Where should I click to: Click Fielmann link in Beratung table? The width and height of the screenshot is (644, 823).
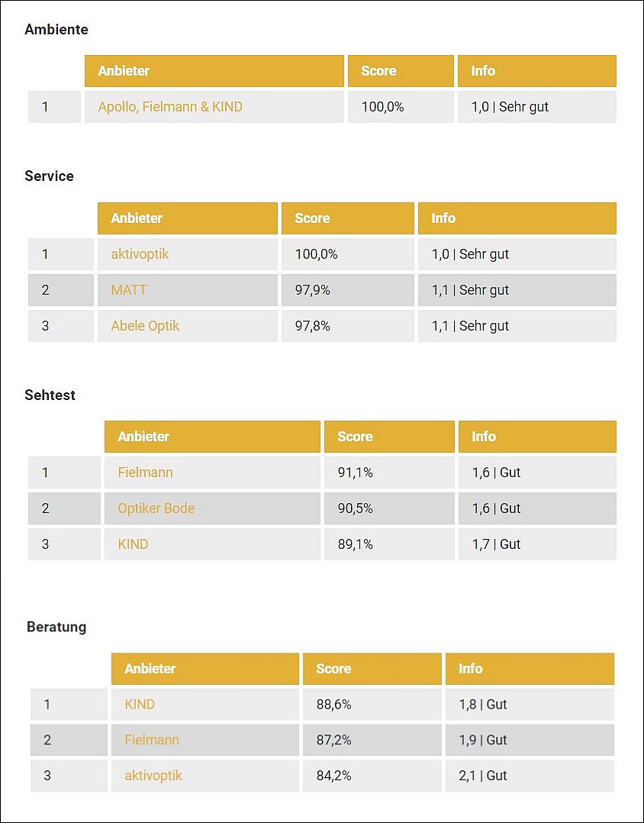152,740
